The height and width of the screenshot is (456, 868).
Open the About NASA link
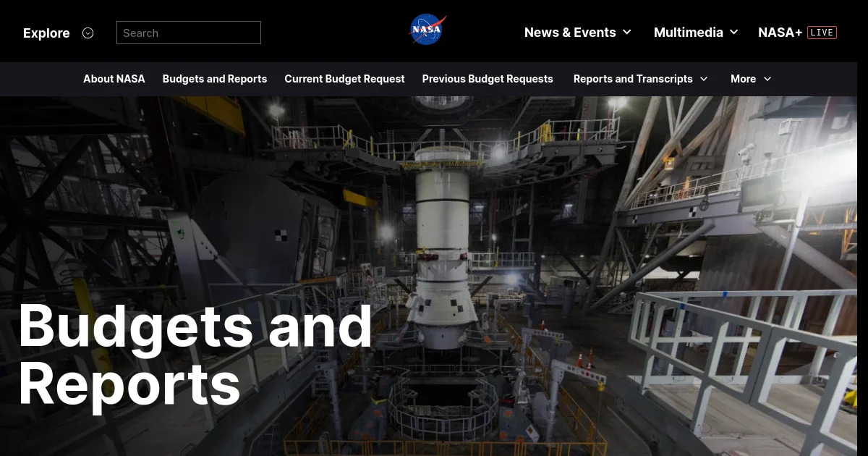114,79
